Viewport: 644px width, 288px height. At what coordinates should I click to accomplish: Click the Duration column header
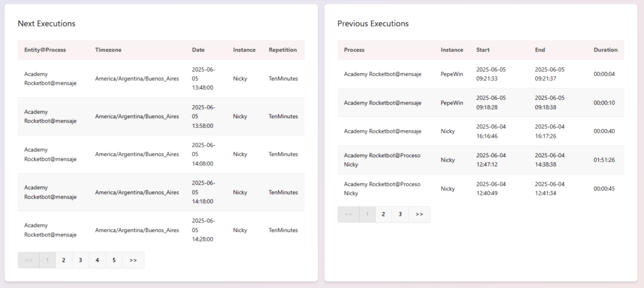point(606,50)
